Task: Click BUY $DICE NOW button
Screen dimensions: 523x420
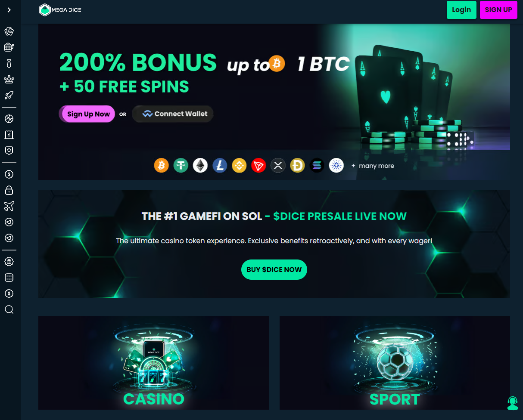Action: 274,270
